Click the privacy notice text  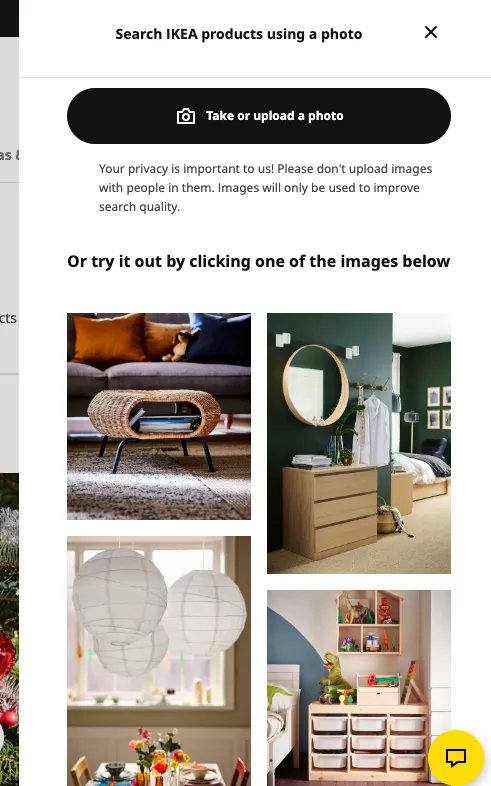click(x=265, y=188)
